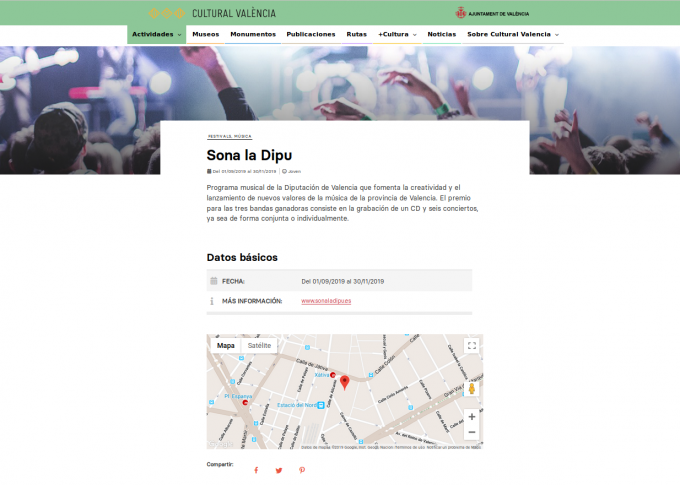Expand the +Cultura dropdown menu
This screenshot has height=485, width=680.
(x=397, y=34)
